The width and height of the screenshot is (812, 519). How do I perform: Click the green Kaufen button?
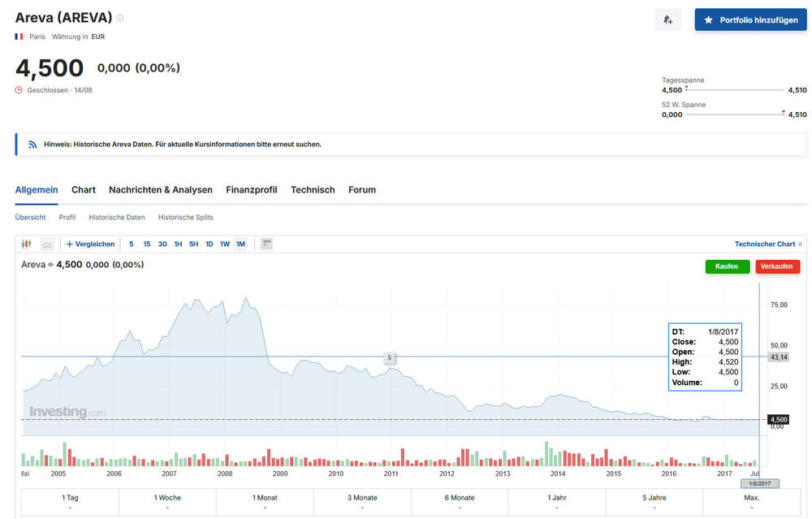(727, 266)
